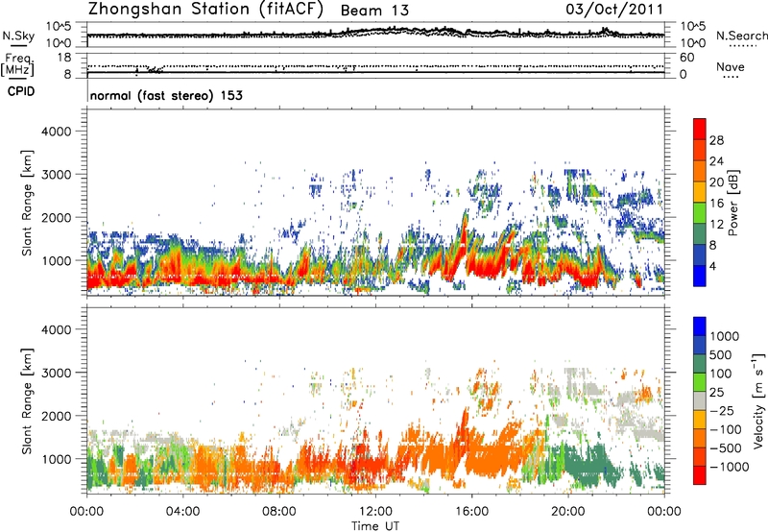This screenshot has height=532, width=768.
Task: Click the '12:00' time tick label
Action: [375, 512]
